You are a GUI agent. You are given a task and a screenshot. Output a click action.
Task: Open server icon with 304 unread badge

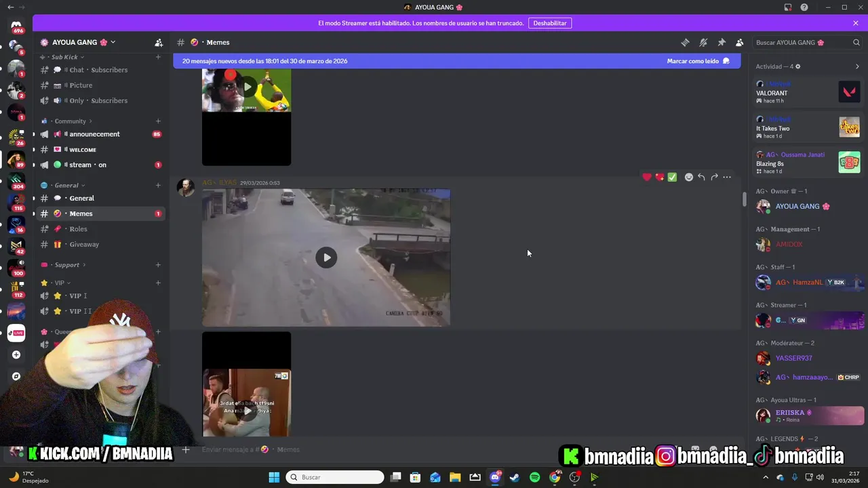[16, 181]
